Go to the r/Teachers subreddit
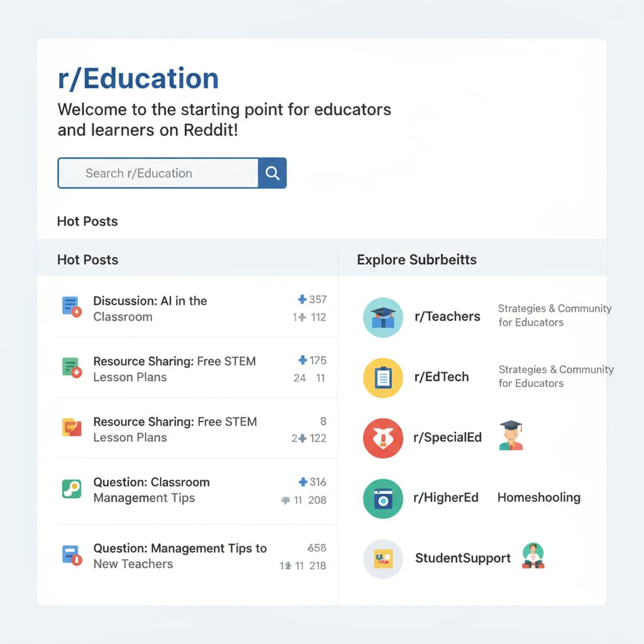The width and height of the screenshot is (644, 644). click(447, 317)
